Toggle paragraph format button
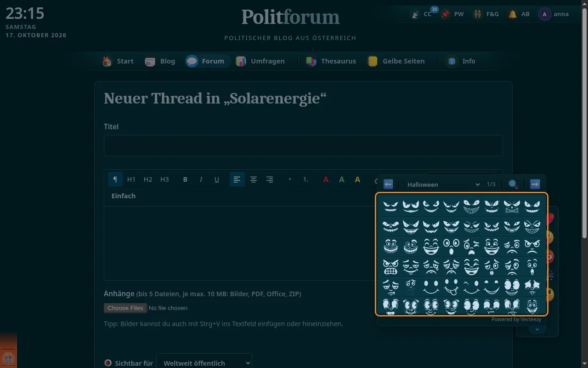588x368 pixels. coord(115,179)
